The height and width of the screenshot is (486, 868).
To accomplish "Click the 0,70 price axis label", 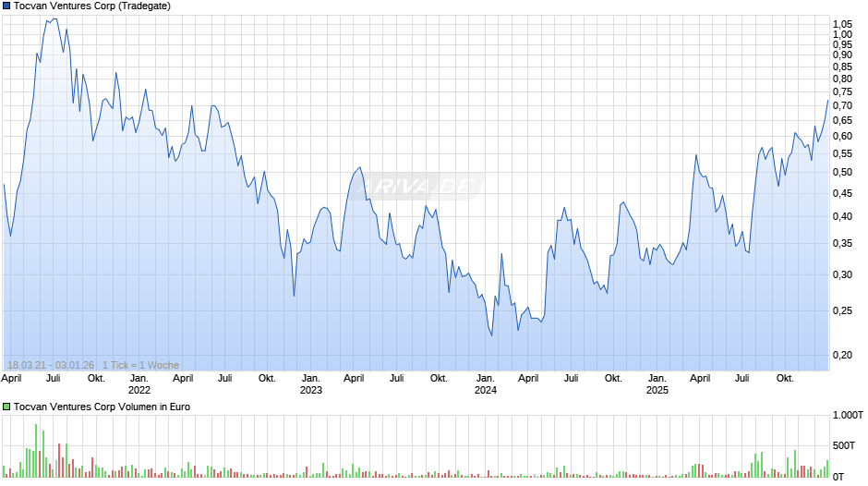I will click(x=842, y=106).
